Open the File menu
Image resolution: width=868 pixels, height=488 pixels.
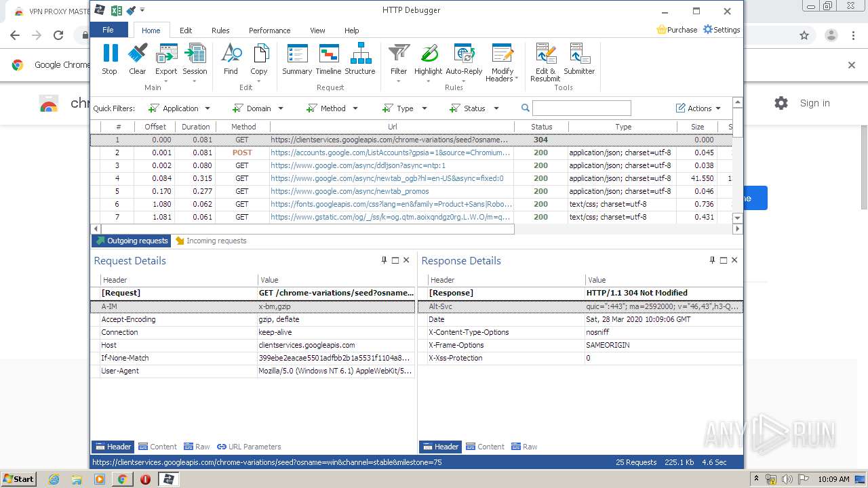pyautogui.click(x=108, y=30)
